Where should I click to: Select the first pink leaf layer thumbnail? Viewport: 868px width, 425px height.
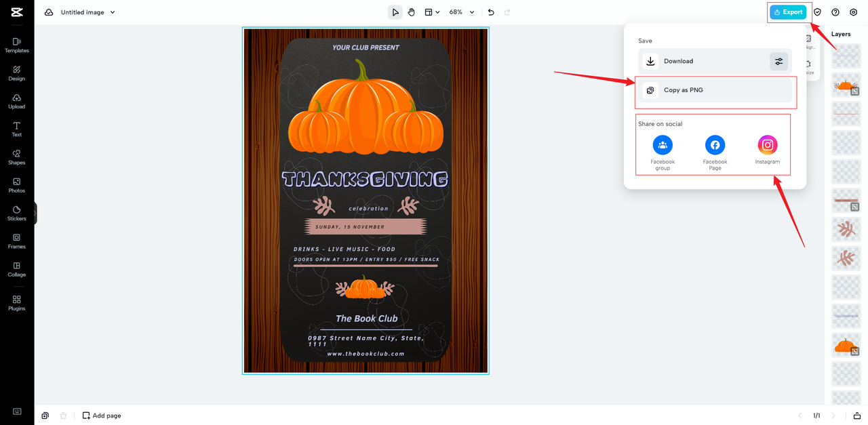tap(846, 229)
